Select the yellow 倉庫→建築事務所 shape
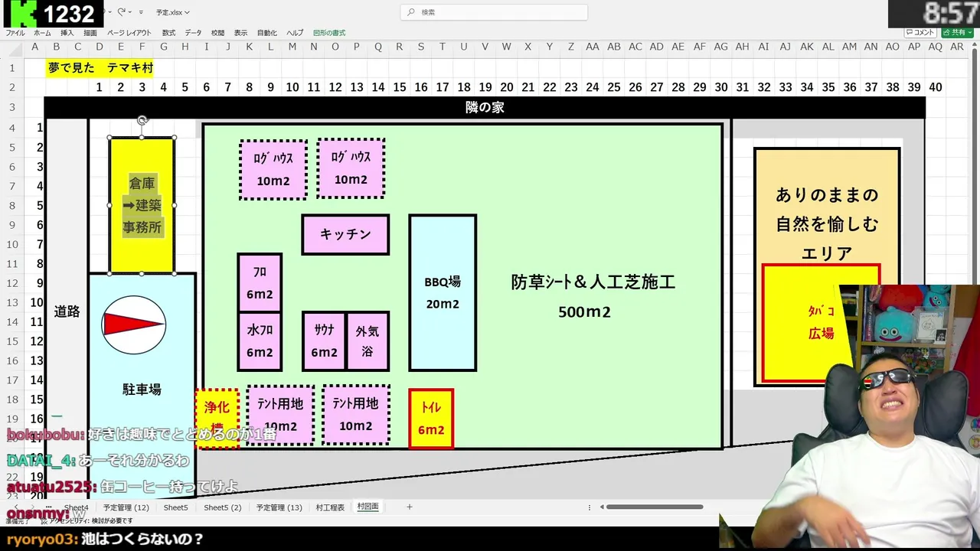 (x=142, y=205)
